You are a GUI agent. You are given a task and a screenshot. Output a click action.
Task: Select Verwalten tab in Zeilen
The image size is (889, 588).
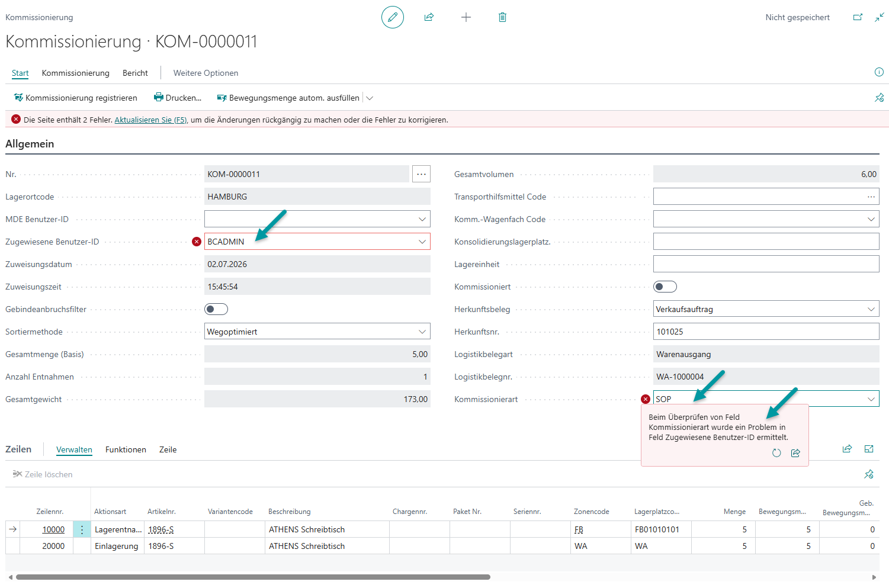74,449
